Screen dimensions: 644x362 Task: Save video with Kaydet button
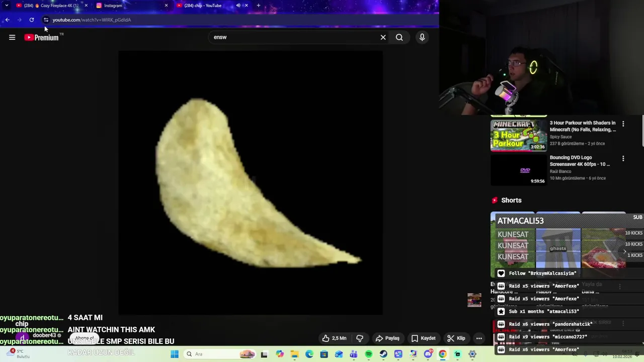click(x=423, y=338)
